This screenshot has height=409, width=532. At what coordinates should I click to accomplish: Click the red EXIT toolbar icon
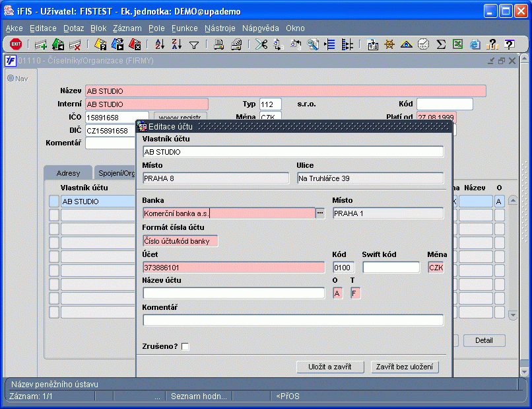click(x=16, y=44)
